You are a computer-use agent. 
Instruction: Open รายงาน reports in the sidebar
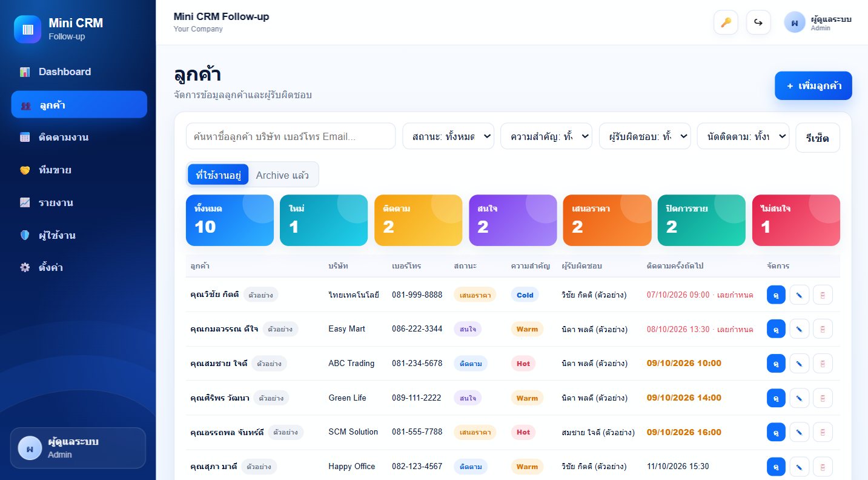pos(79,202)
